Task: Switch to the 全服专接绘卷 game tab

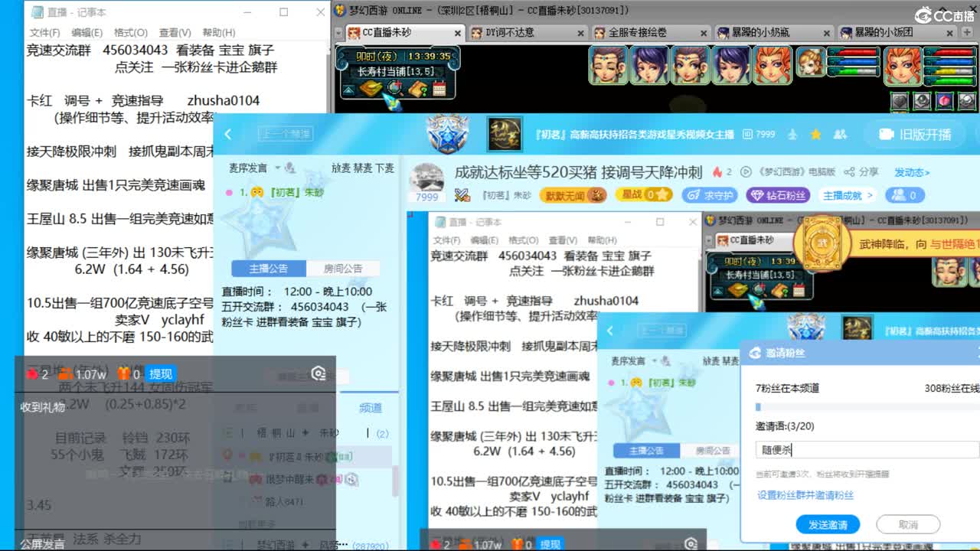Action: [652, 33]
